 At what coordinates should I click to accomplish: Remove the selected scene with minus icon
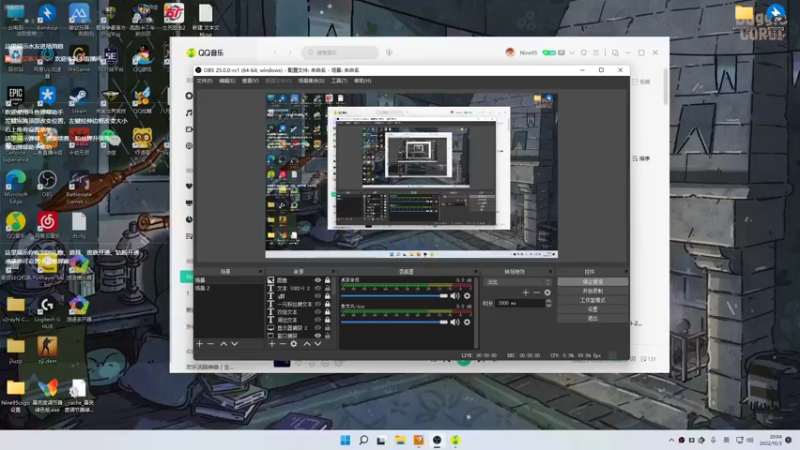click(211, 344)
